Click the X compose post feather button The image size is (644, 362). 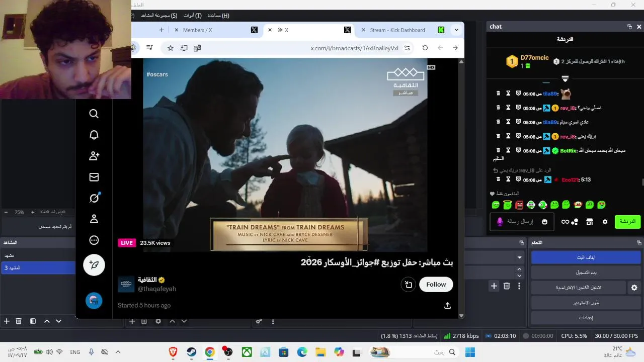click(x=94, y=264)
